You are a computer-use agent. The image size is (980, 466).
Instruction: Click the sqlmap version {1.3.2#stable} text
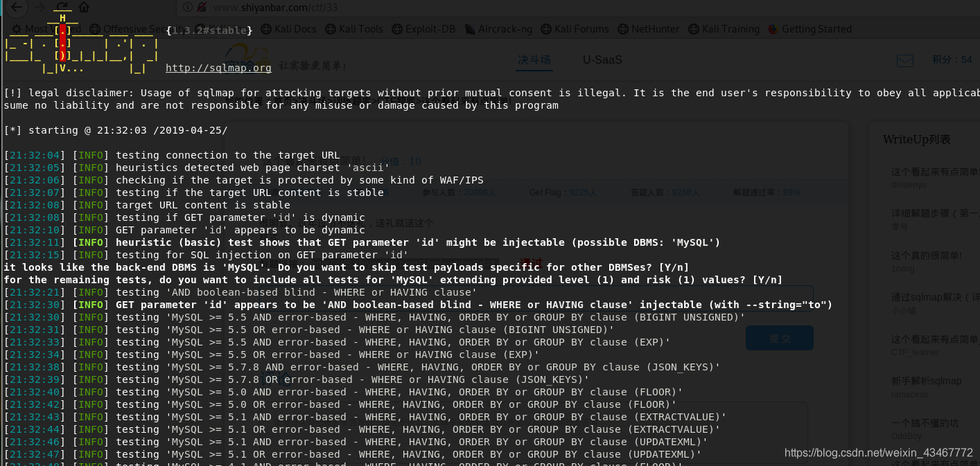209,30
